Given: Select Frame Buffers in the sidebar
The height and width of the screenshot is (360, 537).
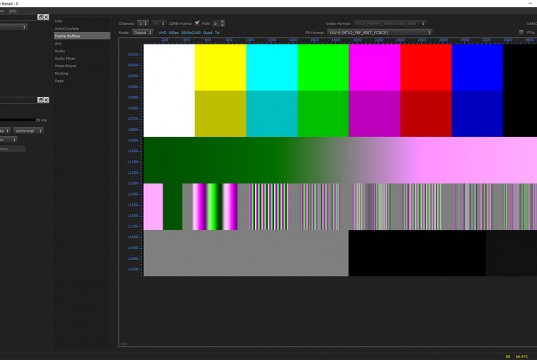Looking at the screenshot, I should click(x=82, y=36).
